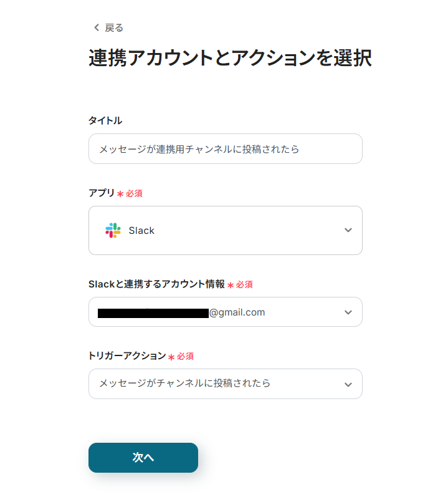Click the 必須 marker beside アプリ
Image resolution: width=448 pixels, height=502 pixels.
(134, 193)
